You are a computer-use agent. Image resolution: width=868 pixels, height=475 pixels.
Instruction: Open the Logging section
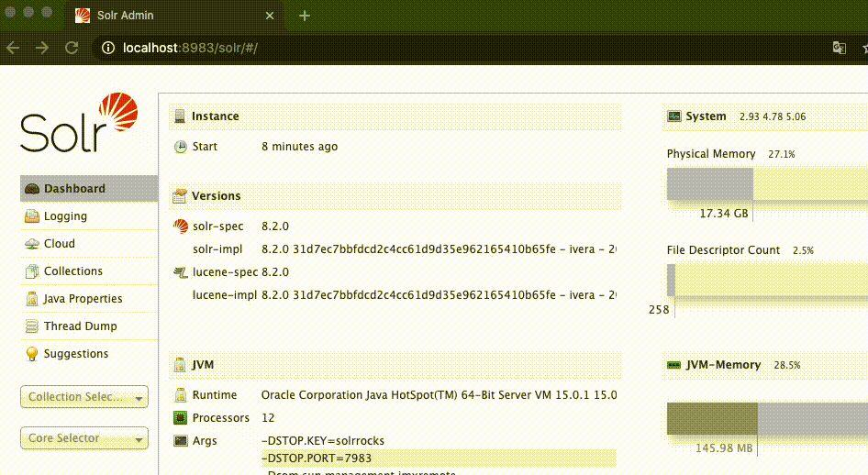pyautogui.click(x=89, y=216)
